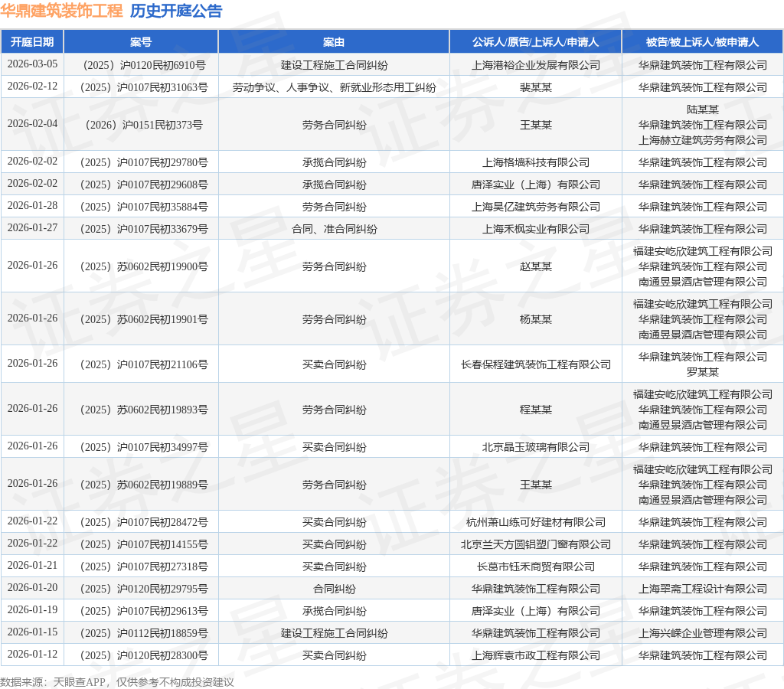The width and height of the screenshot is (784, 689).
Task: Click cause 合同纠纷 in 2026-01-20 row
Action: click(334, 589)
